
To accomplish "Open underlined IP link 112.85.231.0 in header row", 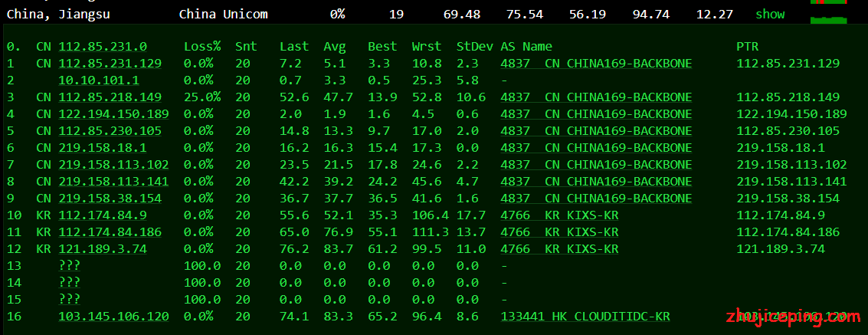I will pos(103,47).
